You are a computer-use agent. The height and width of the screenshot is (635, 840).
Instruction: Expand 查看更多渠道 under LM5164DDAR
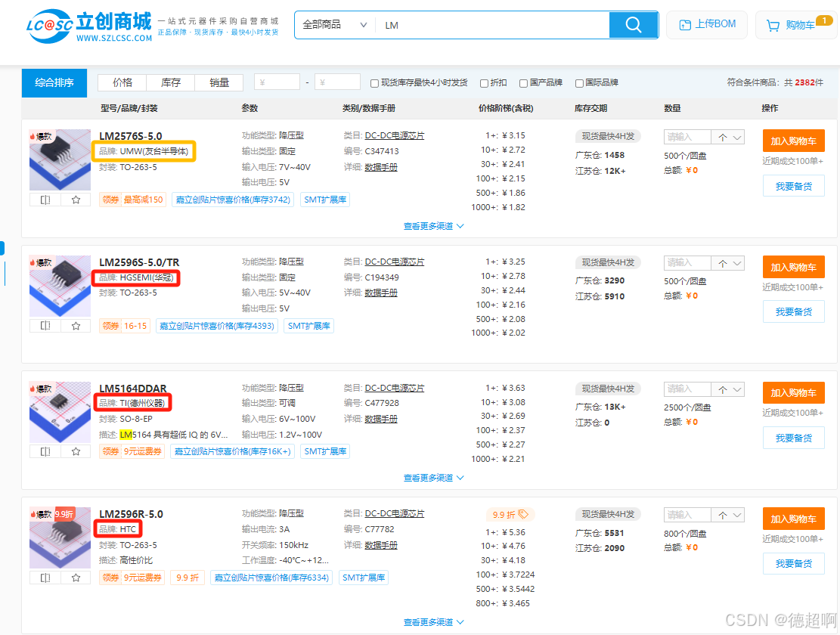coord(433,478)
